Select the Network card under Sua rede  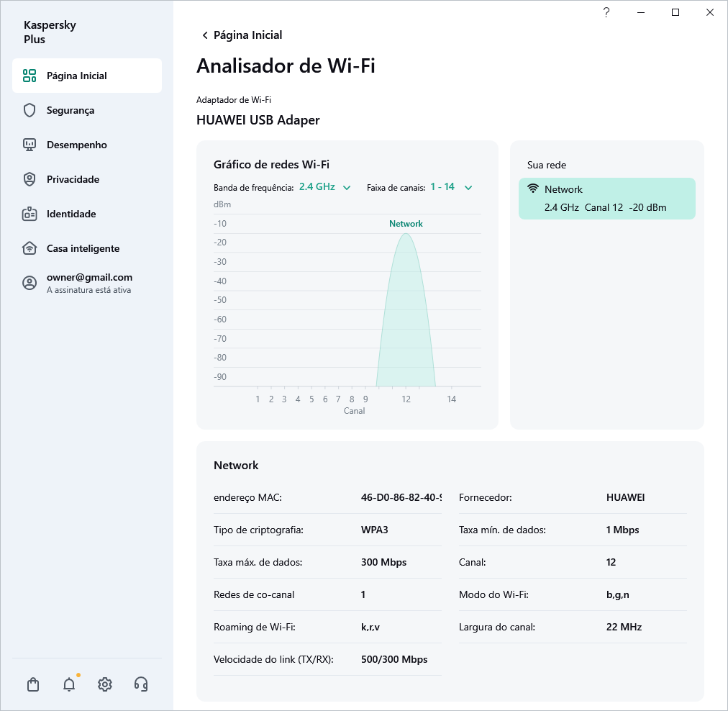click(606, 198)
